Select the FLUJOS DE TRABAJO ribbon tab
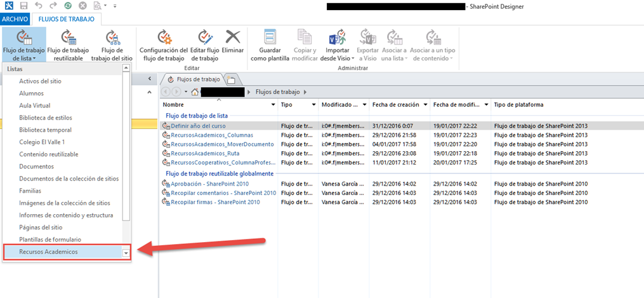Viewport: 644px width, 298px height. point(66,19)
